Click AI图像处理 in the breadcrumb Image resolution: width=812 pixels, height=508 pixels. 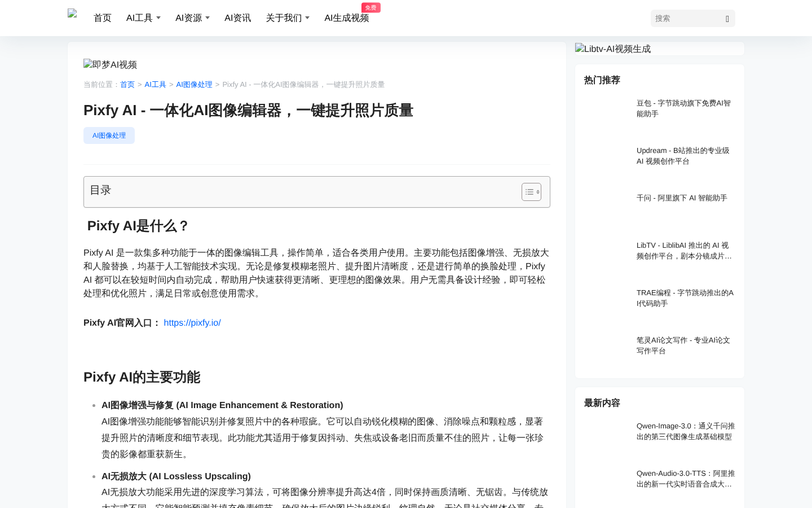[194, 85]
